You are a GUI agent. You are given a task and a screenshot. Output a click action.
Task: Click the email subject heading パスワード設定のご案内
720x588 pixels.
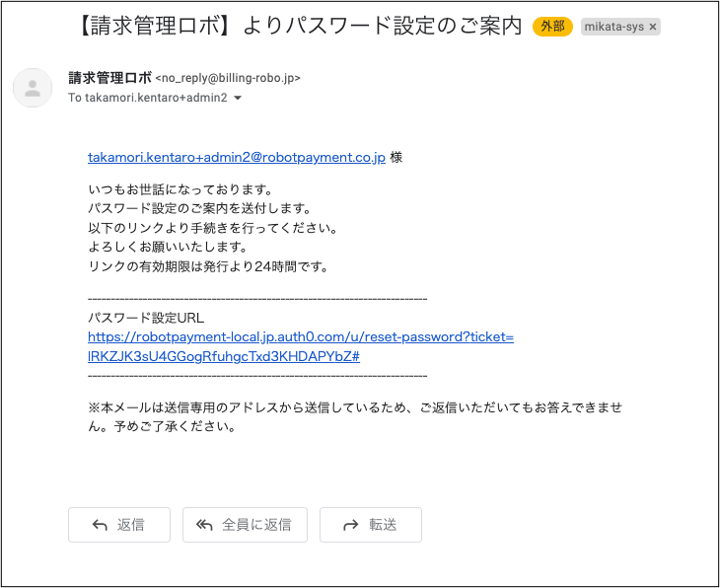(x=298, y=26)
